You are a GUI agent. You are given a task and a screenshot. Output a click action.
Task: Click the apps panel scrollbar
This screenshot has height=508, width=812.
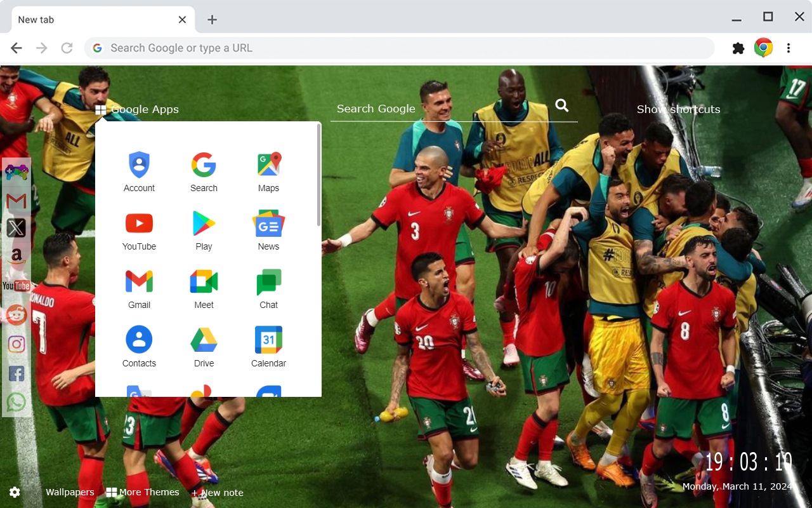318,175
